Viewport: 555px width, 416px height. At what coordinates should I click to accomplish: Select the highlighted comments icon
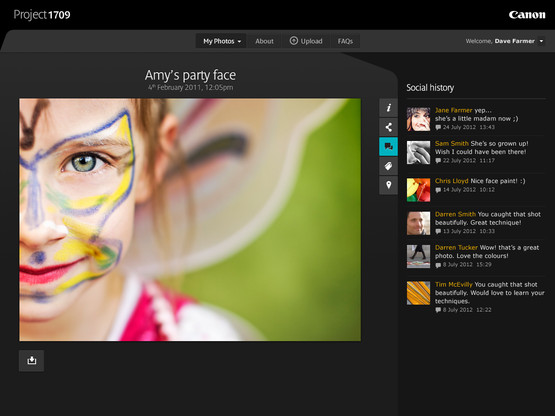[x=388, y=147]
